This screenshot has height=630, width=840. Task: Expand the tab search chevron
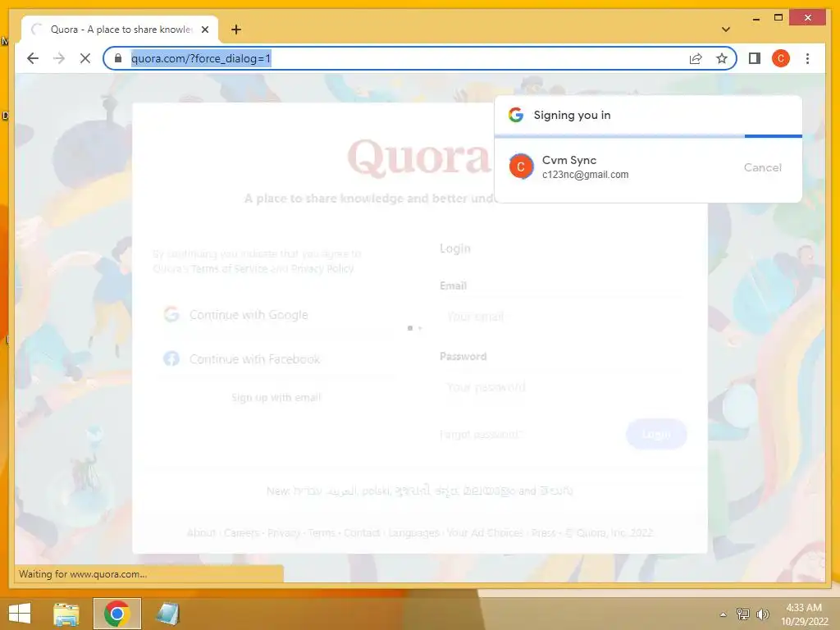[x=726, y=30]
